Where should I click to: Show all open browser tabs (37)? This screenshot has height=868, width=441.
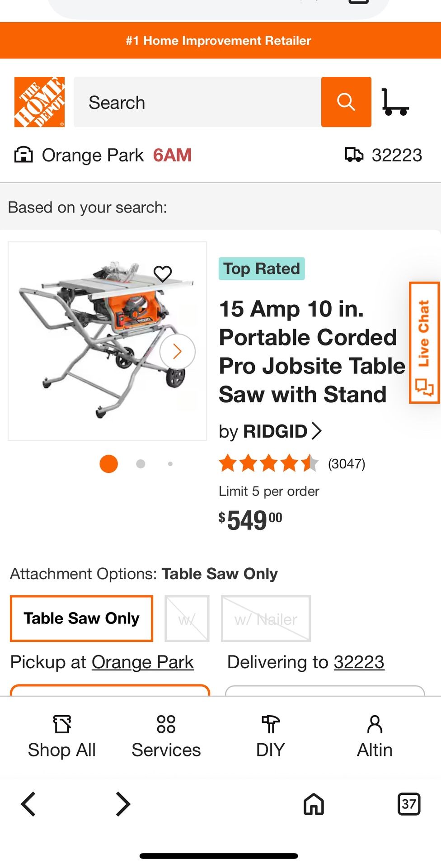[x=409, y=804]
